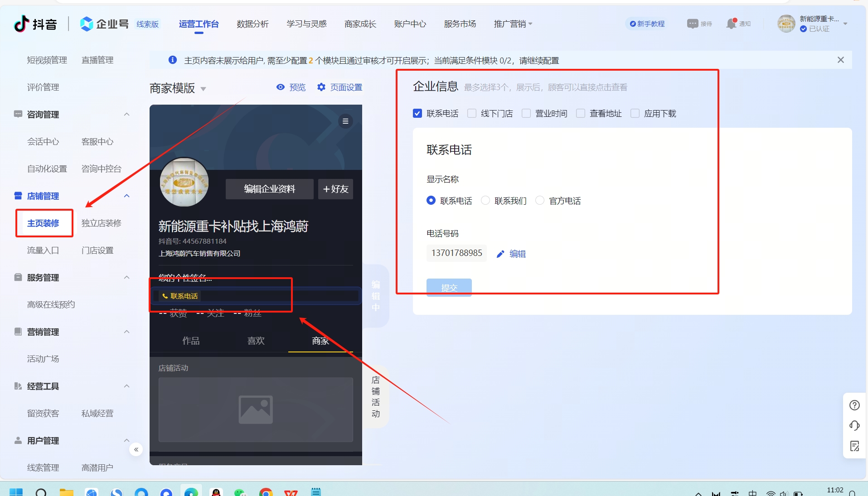Screen dimensions: 868x496
Task: Click the +好友 button
Action: click(x=336, y=189)
